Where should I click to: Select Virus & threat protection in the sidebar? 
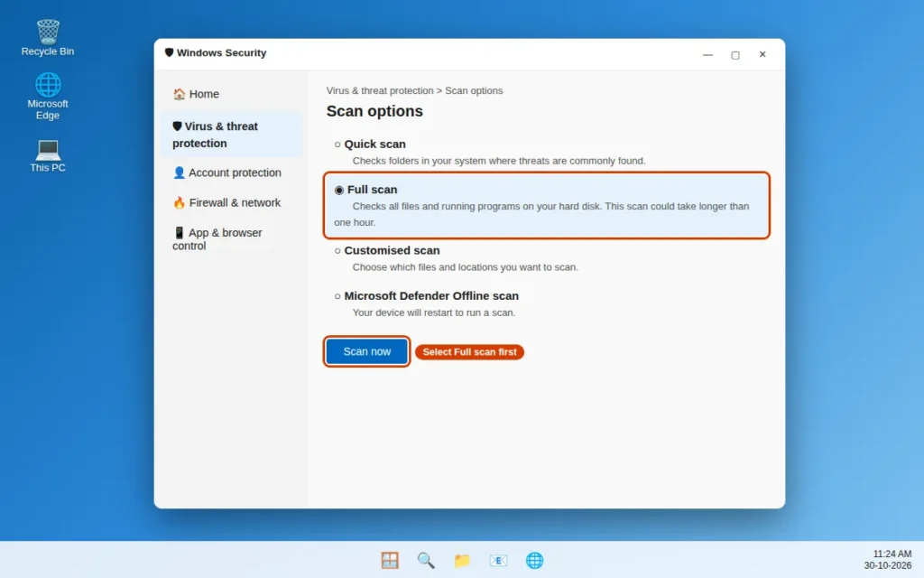click(x=231, y=135)
